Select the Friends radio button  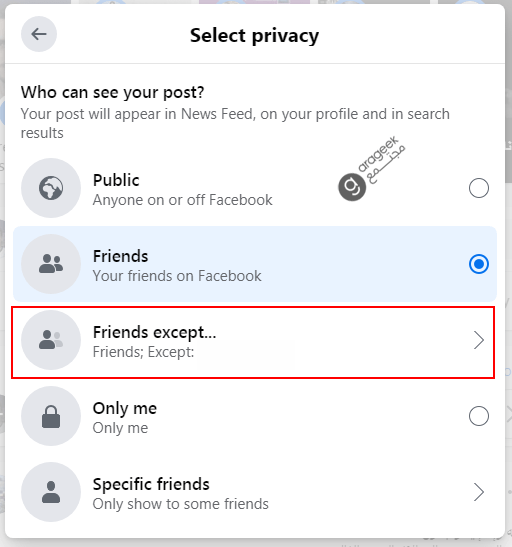pyautogui.click(x=479, y=264)
